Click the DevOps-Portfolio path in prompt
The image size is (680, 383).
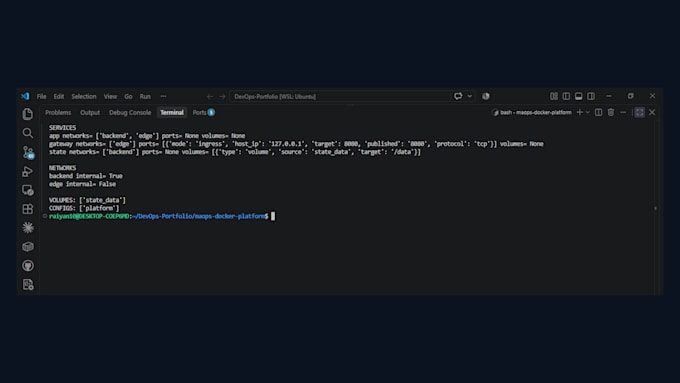click(x=199, y=216)
